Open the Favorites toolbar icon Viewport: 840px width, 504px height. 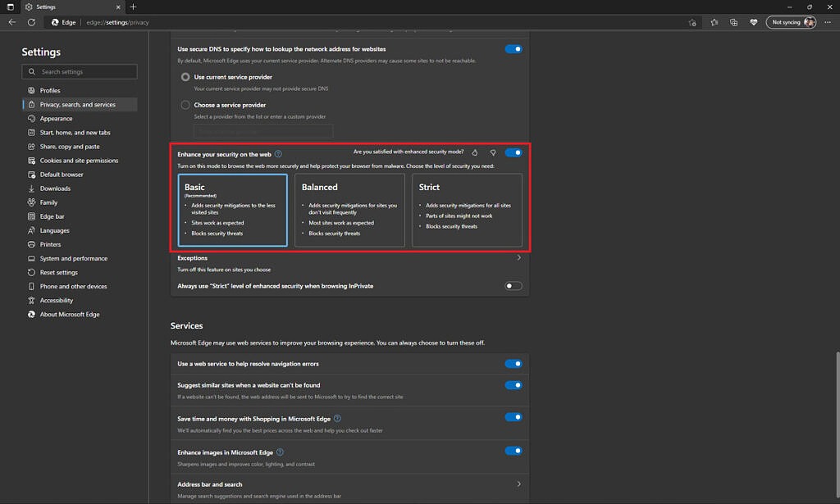(x=714, y=22)
